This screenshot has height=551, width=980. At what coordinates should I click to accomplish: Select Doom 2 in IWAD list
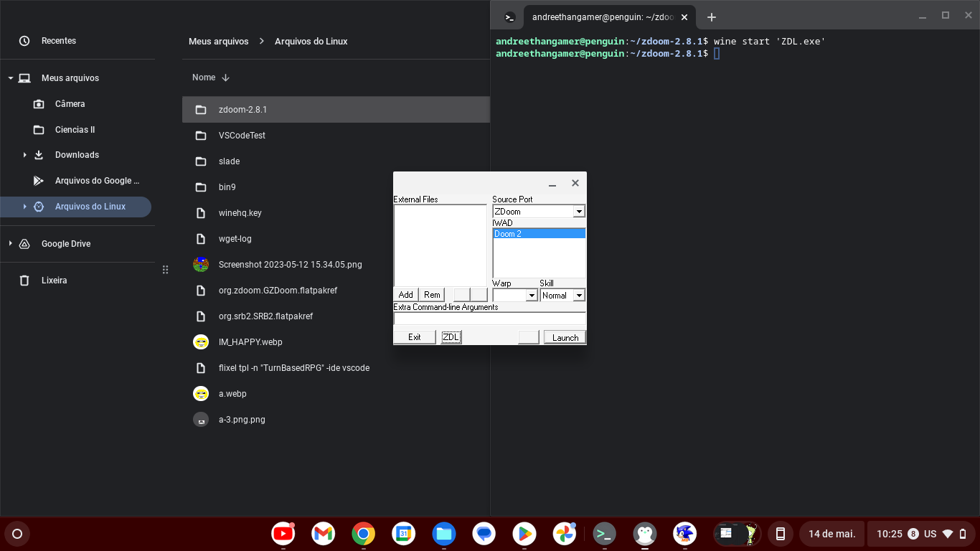539,234
